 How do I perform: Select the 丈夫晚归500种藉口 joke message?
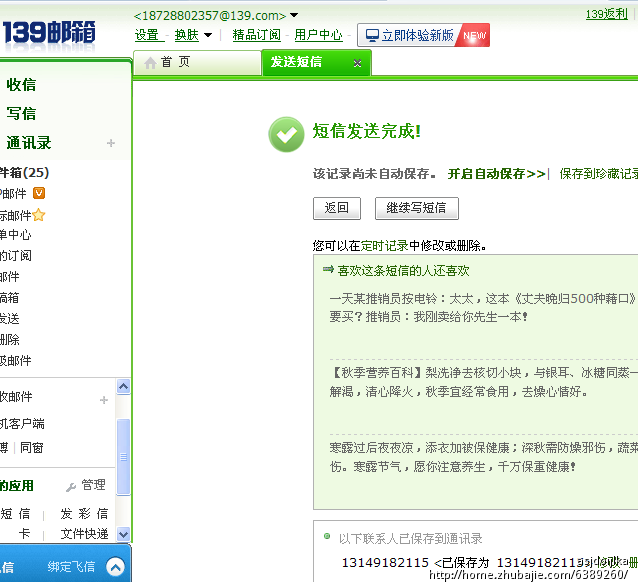pyautogui.click(x=483, y=308)
